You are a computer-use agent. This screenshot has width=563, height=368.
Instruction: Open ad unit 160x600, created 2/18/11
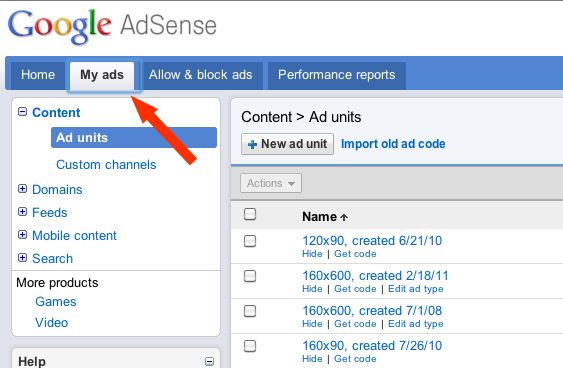[375, 276]
